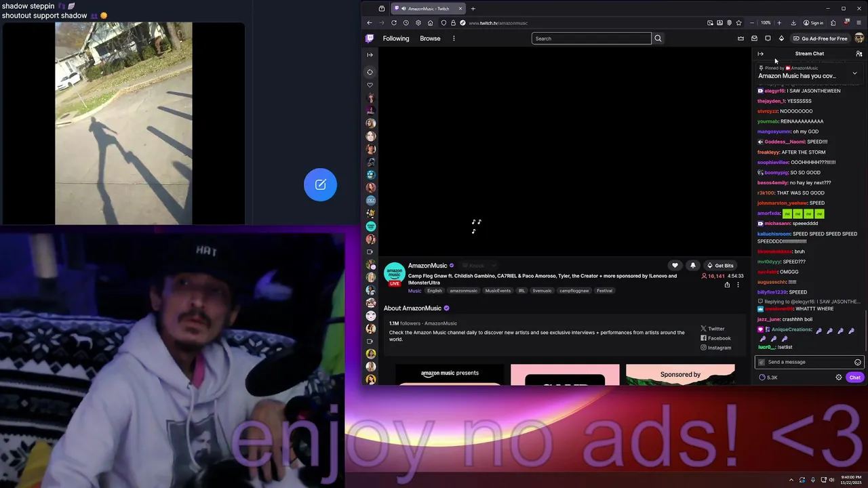Viewport: 868px width, 488px height.
Task: Click the Get Bits button below stream
Action: coord(720,266)
